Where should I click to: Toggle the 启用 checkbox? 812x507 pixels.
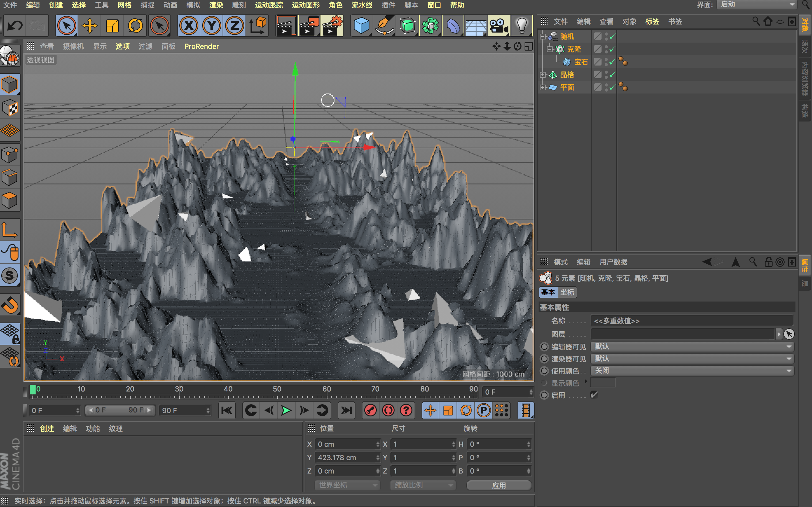[594, 395]
